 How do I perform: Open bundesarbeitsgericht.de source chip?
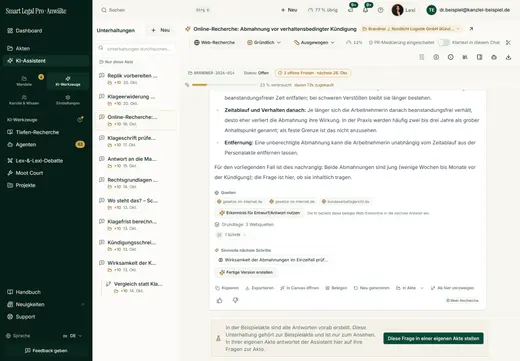coord(345,202)
